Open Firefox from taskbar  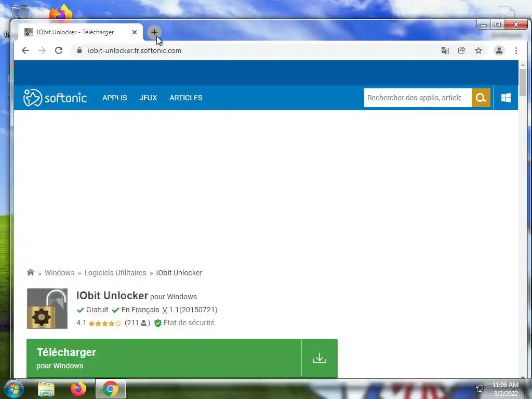[78, 389]
